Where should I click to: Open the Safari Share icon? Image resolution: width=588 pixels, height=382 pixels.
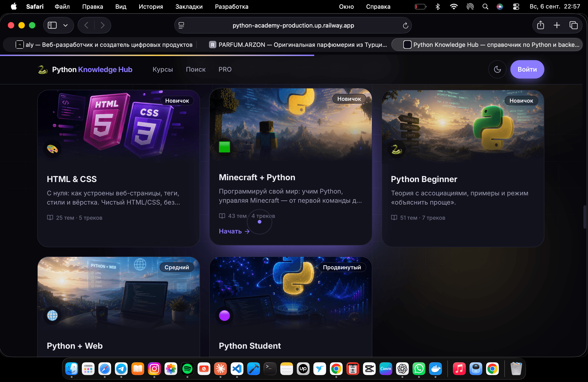pos(540,25)
